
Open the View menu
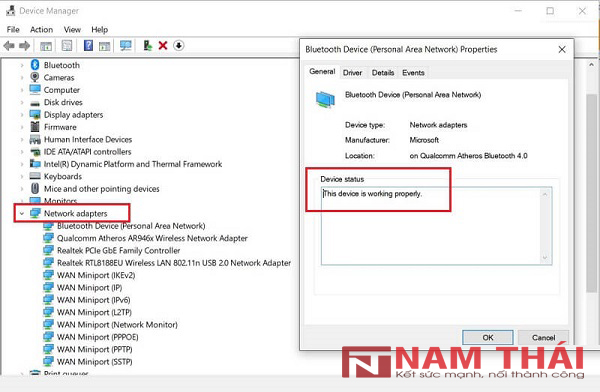click(x=72, y=29)
